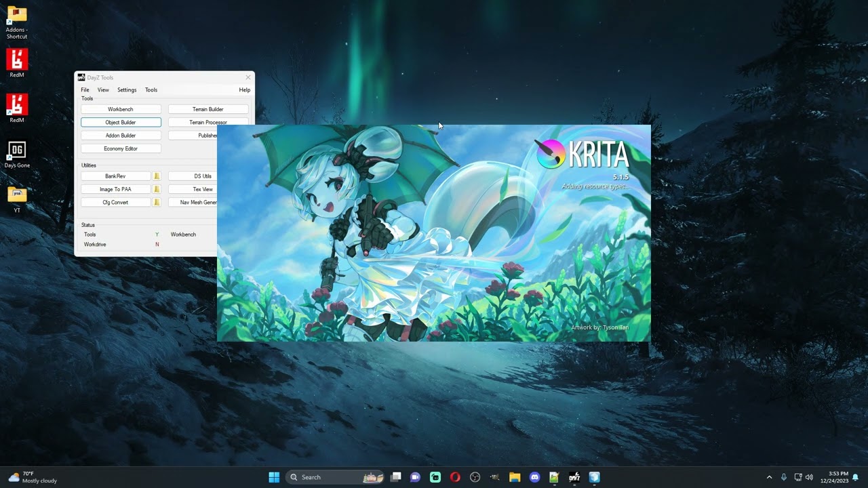The height and width of the screenshot is (488, 868).
Task: Open the purple video chat taskbar app
Action: click(416, 477)
